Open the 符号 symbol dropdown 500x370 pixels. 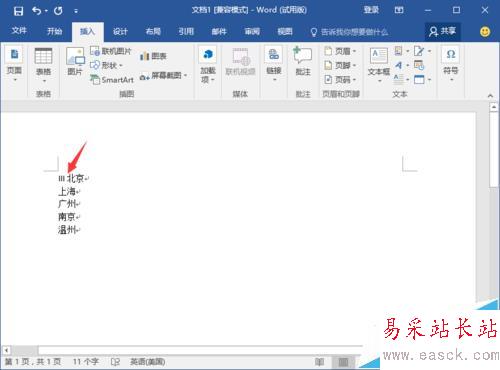(451, 64)
